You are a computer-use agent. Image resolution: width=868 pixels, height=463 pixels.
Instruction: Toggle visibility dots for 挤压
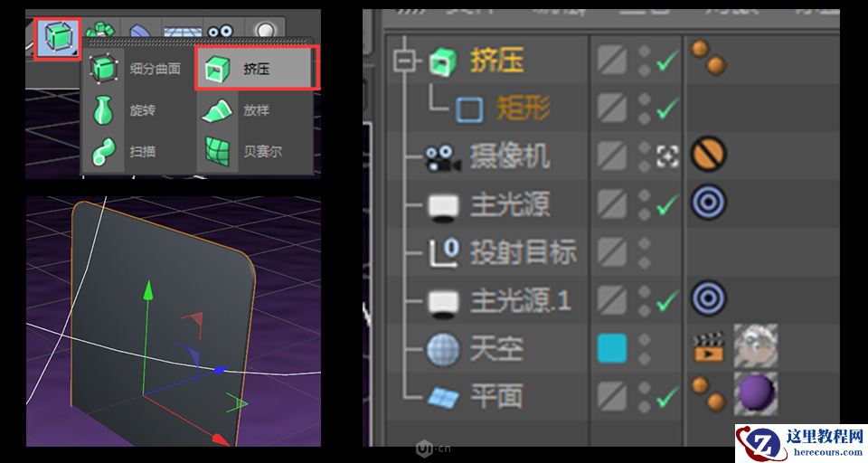click(x=645, y=61)
